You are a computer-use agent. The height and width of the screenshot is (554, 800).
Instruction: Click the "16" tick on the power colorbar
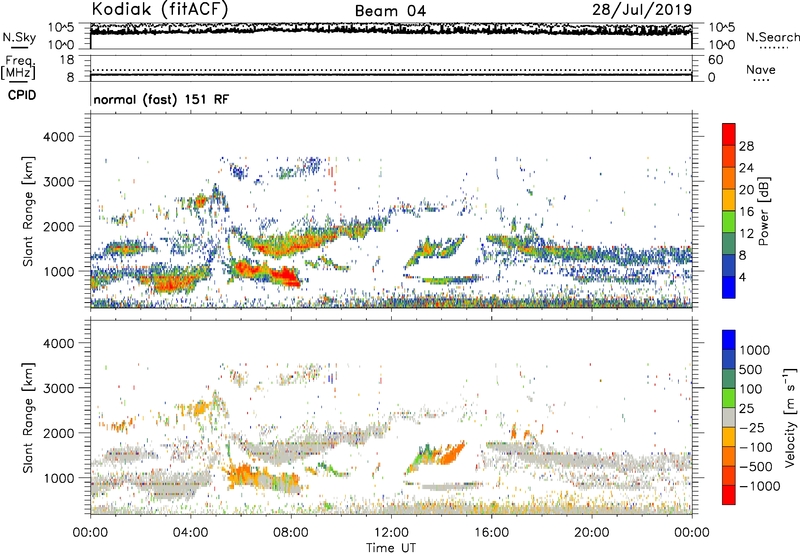coord(746,212)
